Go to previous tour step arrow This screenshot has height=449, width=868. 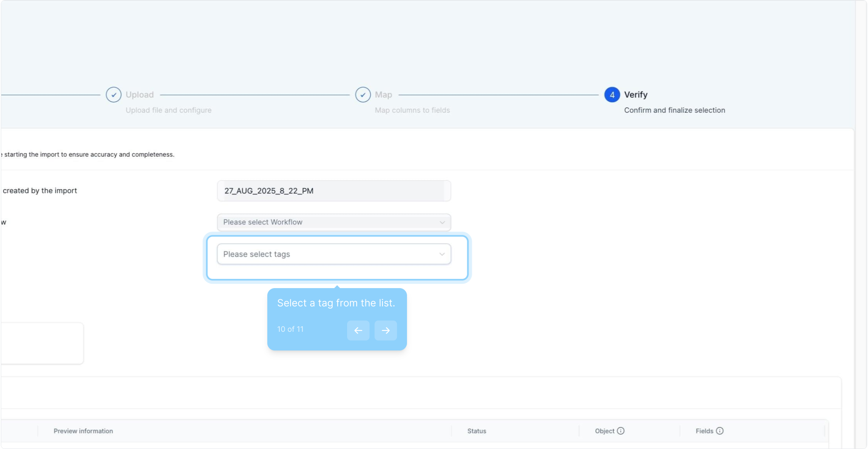[358, 331]
